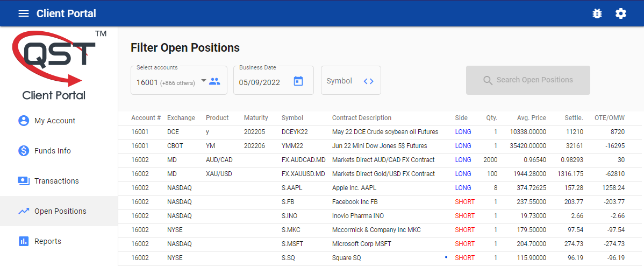
Task: Open the Reports section
Action: click(59, 241)
